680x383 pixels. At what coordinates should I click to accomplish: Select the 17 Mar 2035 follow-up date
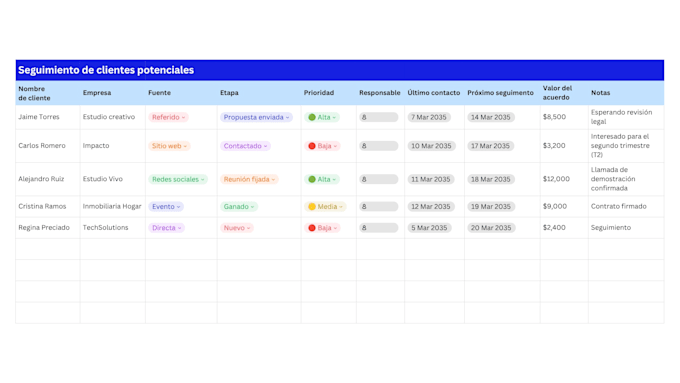point(490,146)
